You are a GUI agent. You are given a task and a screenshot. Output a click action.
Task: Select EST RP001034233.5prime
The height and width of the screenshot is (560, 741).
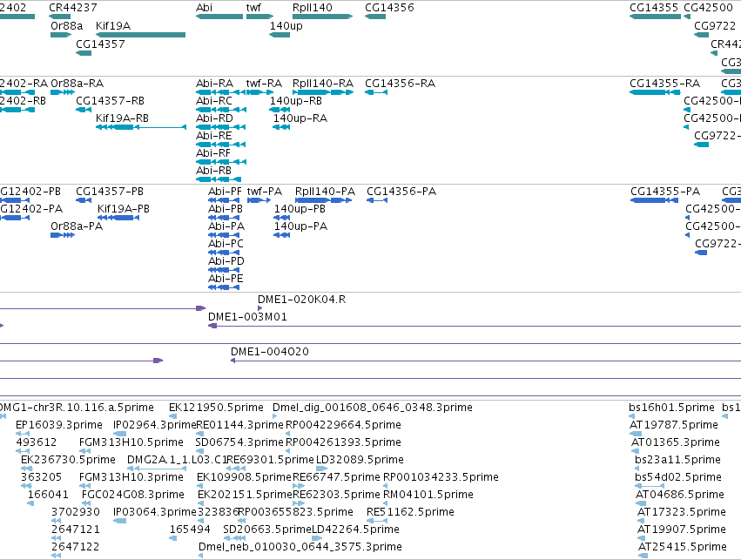(386, 486)
